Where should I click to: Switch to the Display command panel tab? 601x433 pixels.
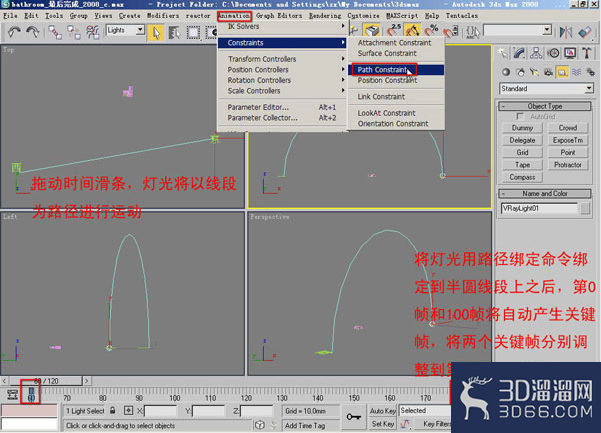pos(570,53)
